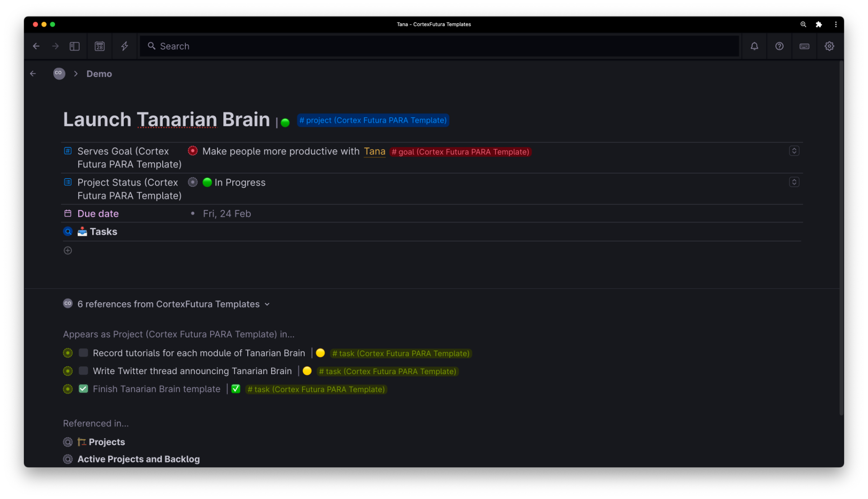Select the In Progress status value
This screenshot has width=868, height=499.
pos(234,182)
